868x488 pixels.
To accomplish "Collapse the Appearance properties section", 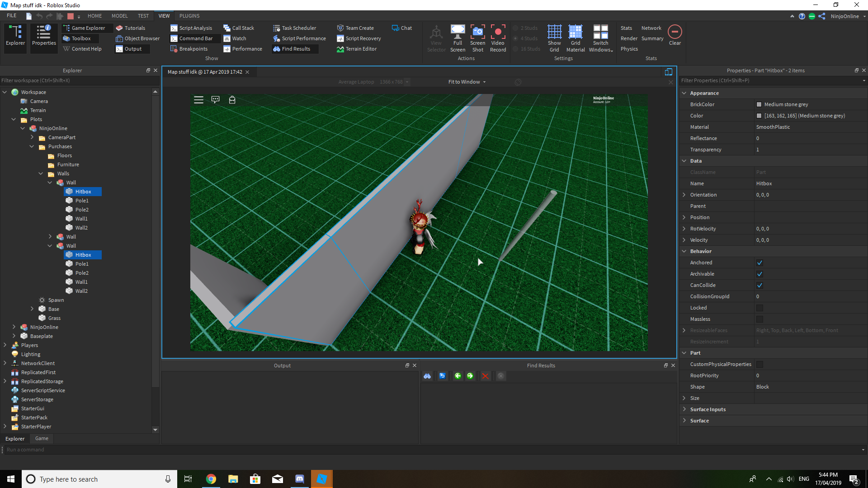I will tap(684, 93).
